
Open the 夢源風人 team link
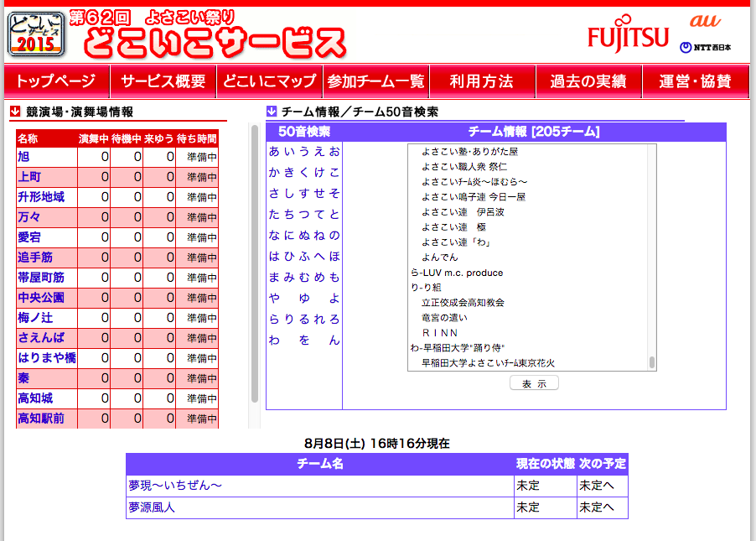tap(152, 507)
